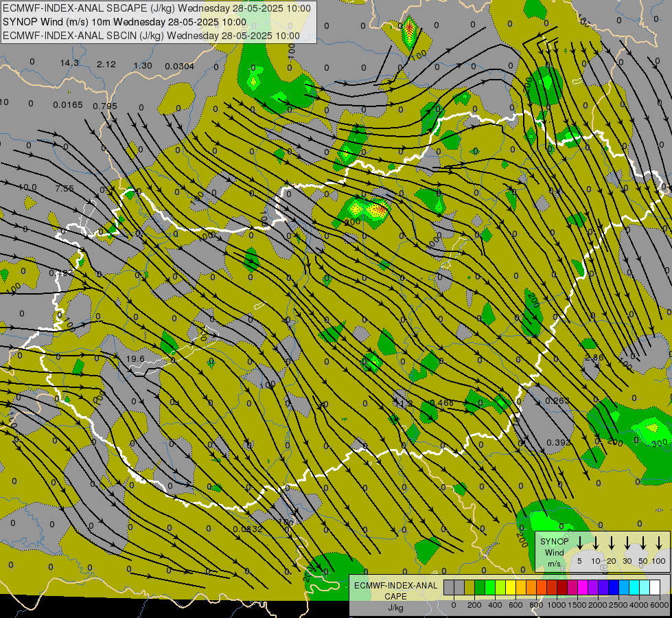
Task: Click the yellow-red CAPE maximum near the '200' label
Action: click(x=376, y=209)
